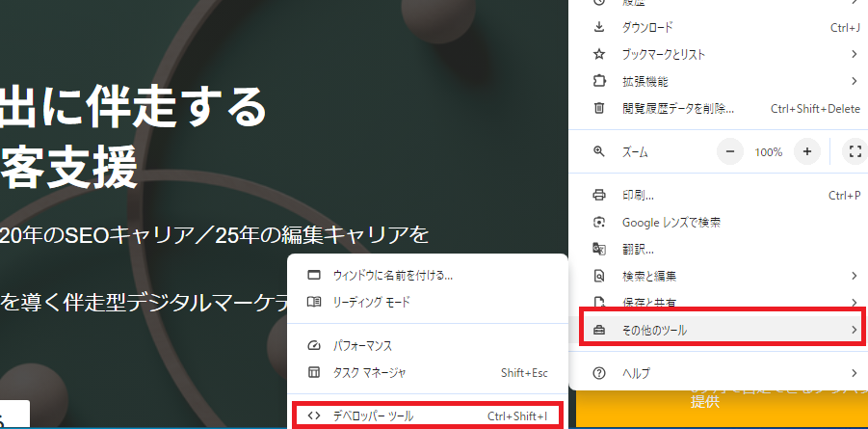868x429 pixels.
Task: Open デベロッパー ツール in submenu
Action: coord(428,416)
